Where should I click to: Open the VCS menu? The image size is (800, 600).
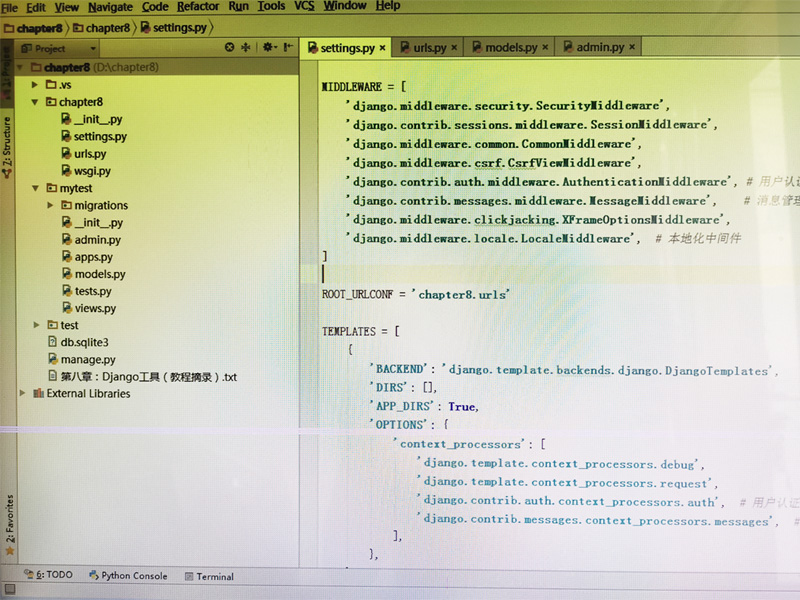pos(304,6)
